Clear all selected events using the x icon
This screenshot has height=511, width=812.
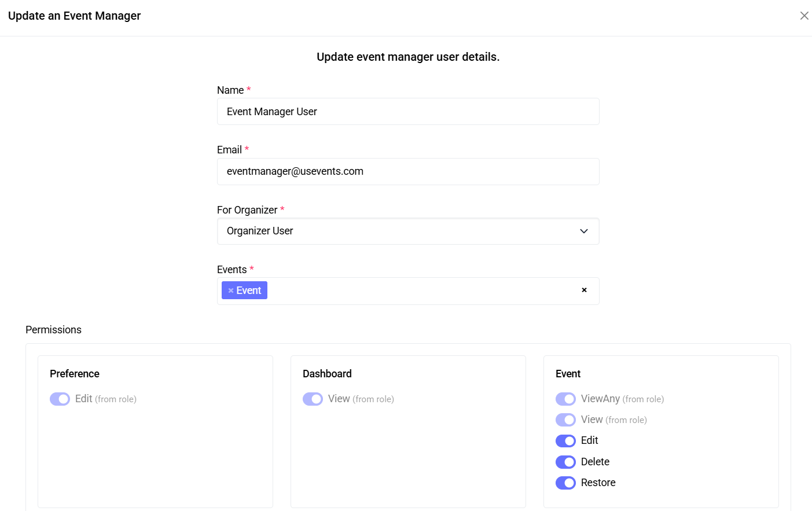584,291
